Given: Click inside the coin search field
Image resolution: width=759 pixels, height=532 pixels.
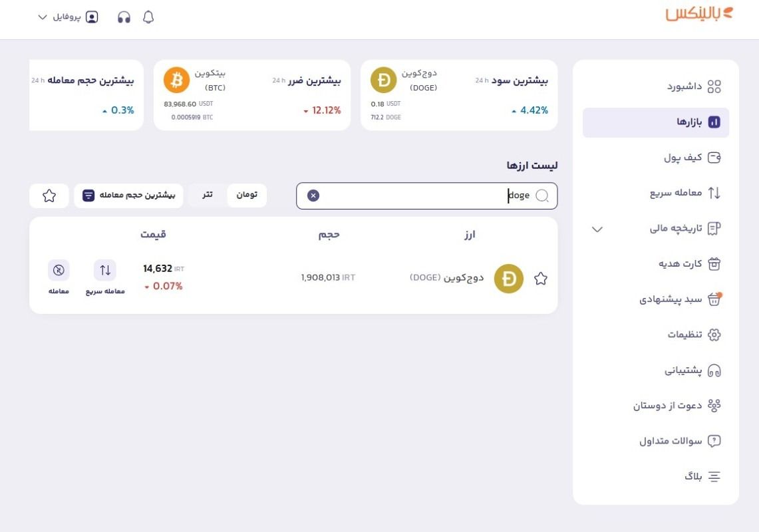Looking at the screenshot, I should [x=426, y=196].
